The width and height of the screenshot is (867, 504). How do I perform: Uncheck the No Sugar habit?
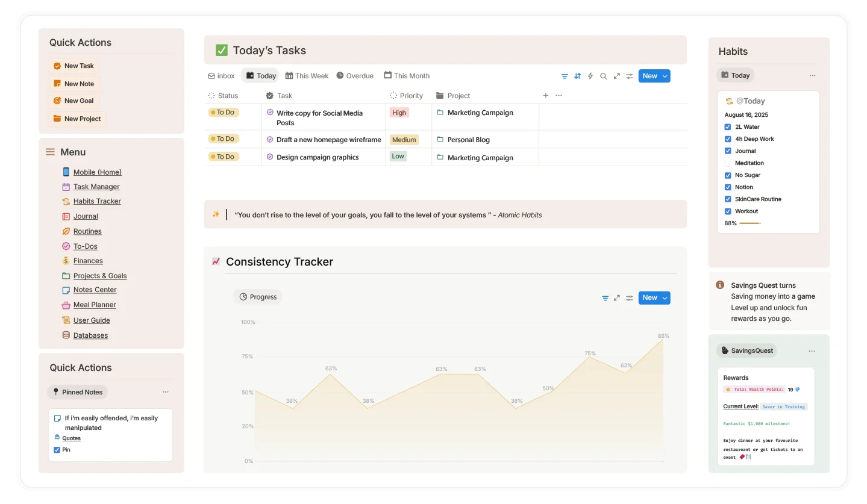(728, 175)
